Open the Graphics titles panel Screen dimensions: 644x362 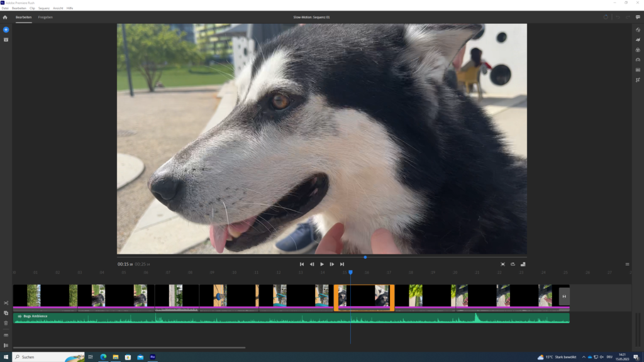638,30
